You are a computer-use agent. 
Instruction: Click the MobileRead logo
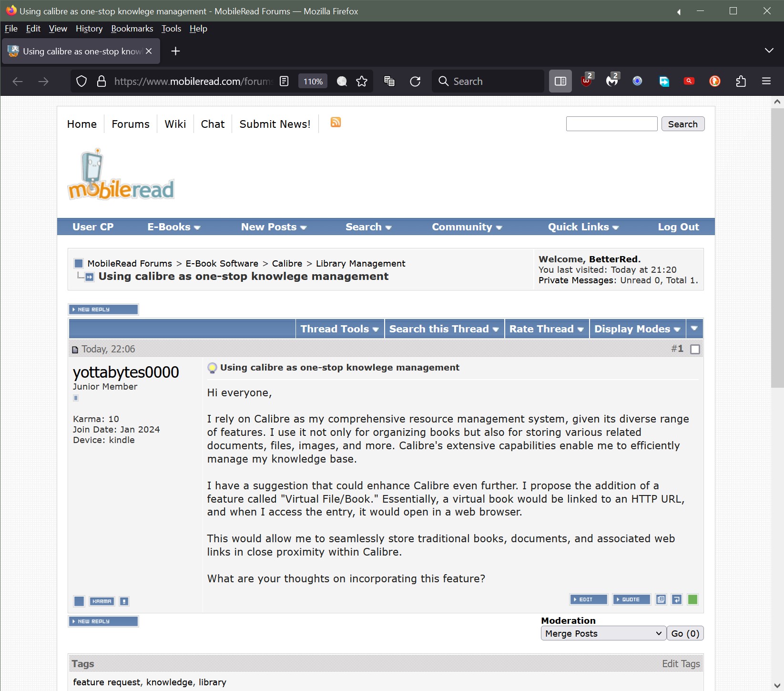121,175
